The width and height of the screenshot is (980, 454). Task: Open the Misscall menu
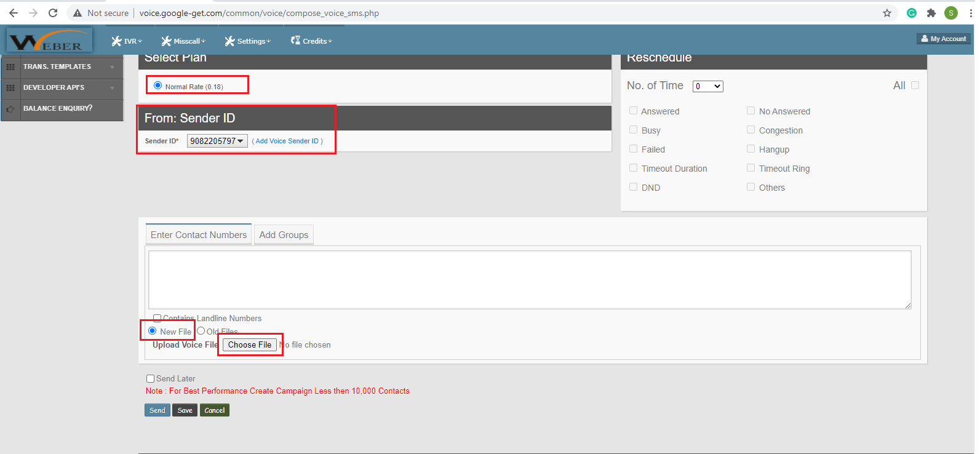pyautogui.click(x=183, y=41)
